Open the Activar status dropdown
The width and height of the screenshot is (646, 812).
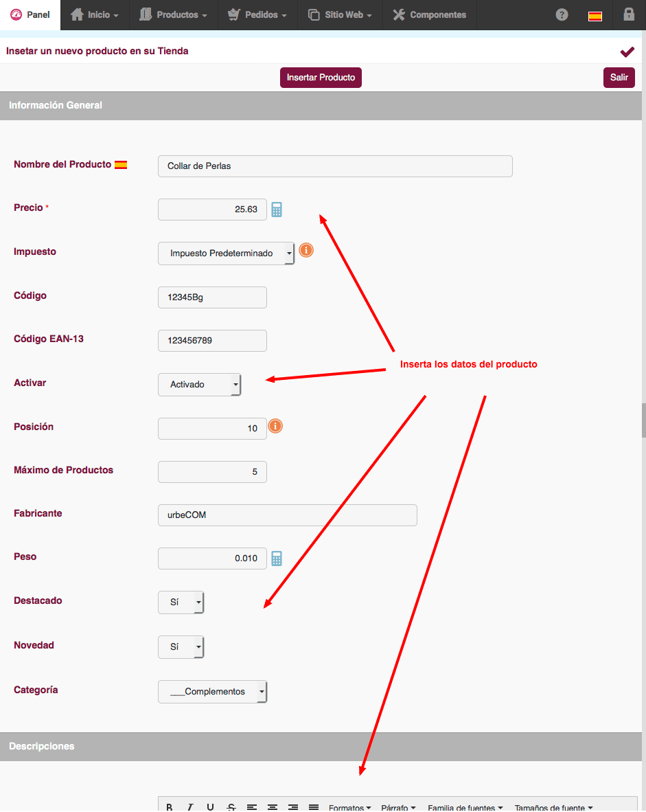click(x=199, y=385)
